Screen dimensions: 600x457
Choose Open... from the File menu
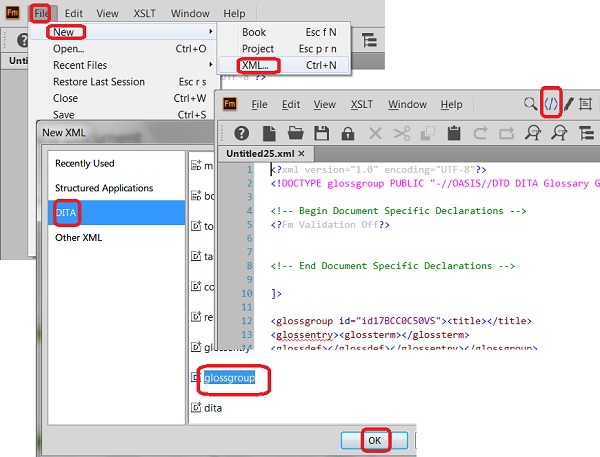pyautogui.click(x=122, y=49)
